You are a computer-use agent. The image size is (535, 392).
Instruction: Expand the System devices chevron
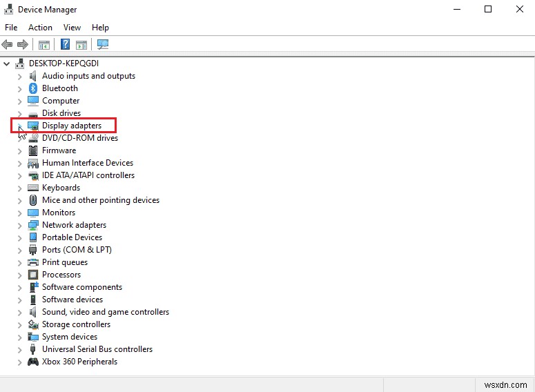20,337
